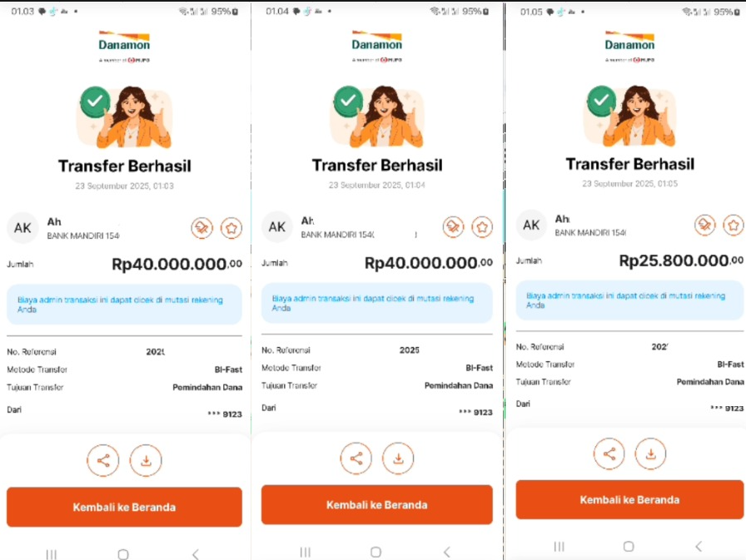Click Kembali ke Beranda on the 01:04 receipt
746x560 pixels.
[x=377, y=504]
